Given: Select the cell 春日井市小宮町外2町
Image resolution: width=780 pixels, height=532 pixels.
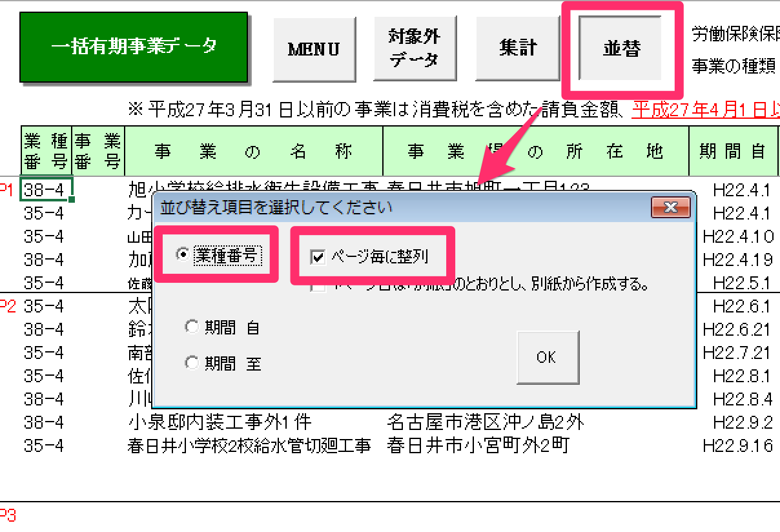Looking at the screenshot, I should (x=477, y=445).
